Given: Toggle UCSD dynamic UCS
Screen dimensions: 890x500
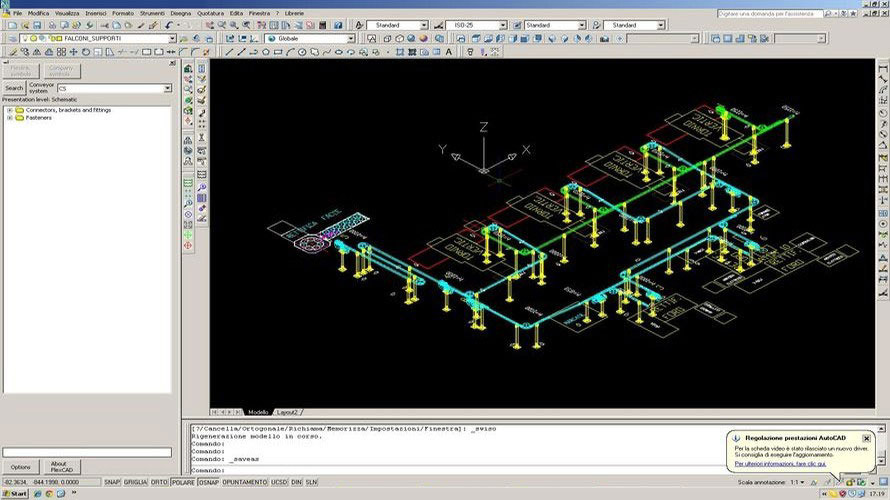Looking at the screenshot, I should point(279,482).
